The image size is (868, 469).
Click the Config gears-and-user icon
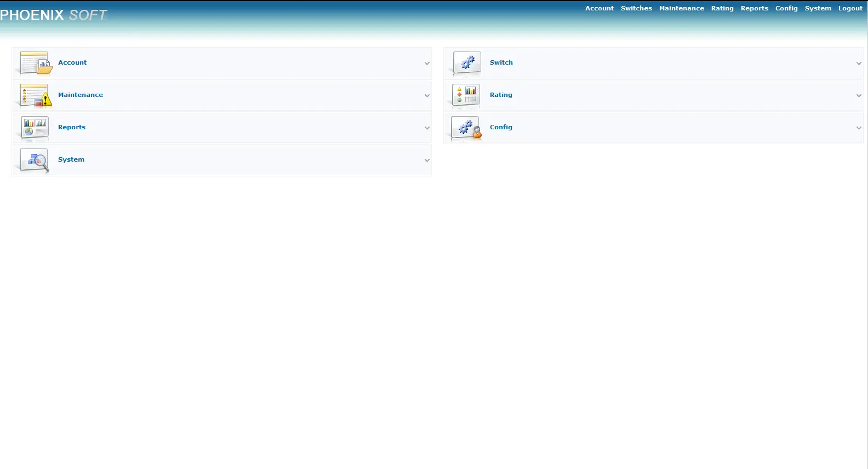(466, 128)
